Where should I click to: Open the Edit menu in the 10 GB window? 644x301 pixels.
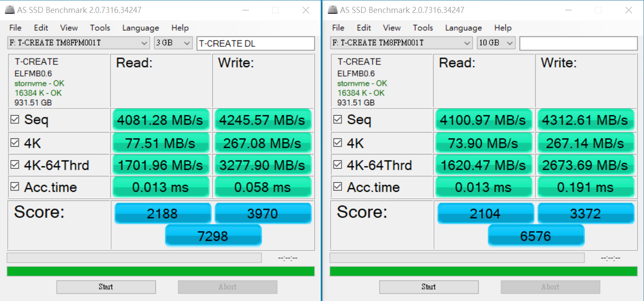[x=364, y=28]
